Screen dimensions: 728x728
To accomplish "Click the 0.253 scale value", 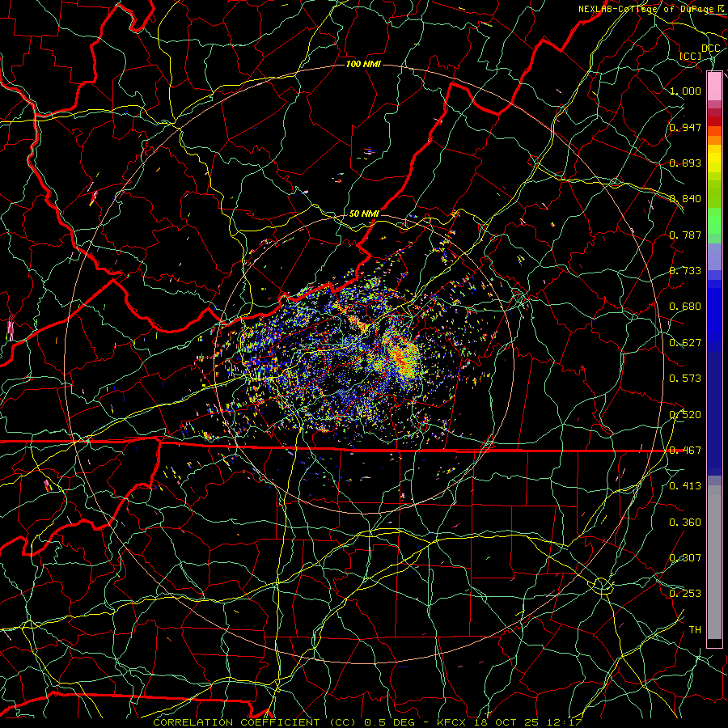I will click(685, 594).
